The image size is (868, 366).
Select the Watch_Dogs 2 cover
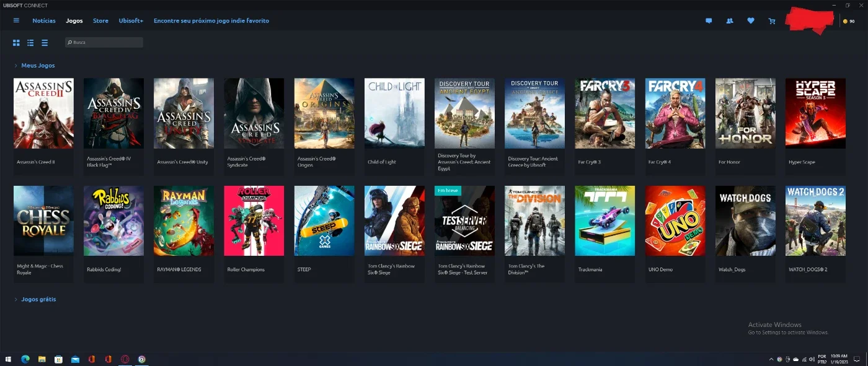tap(815, 221)
